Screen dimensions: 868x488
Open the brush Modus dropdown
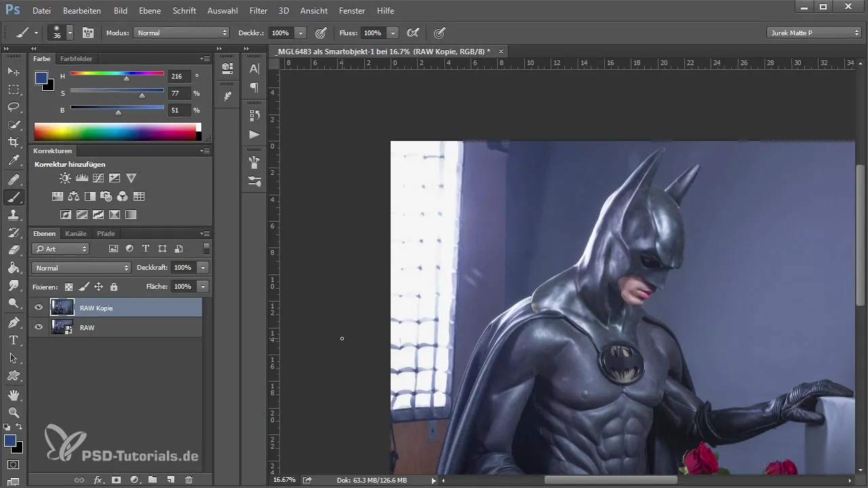point(182,33)
